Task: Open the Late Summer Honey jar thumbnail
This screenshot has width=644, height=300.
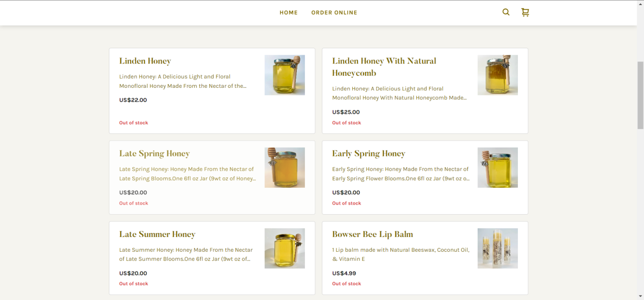Action: [x=285, y=248]
